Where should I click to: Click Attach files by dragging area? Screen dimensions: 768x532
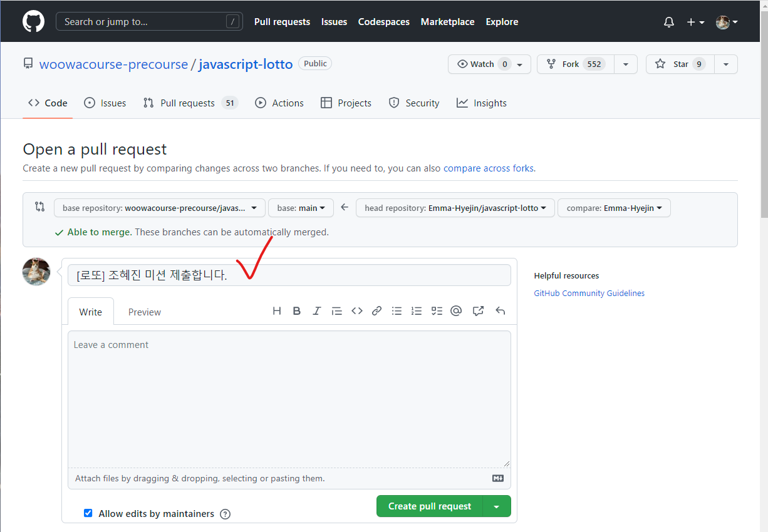289,478
